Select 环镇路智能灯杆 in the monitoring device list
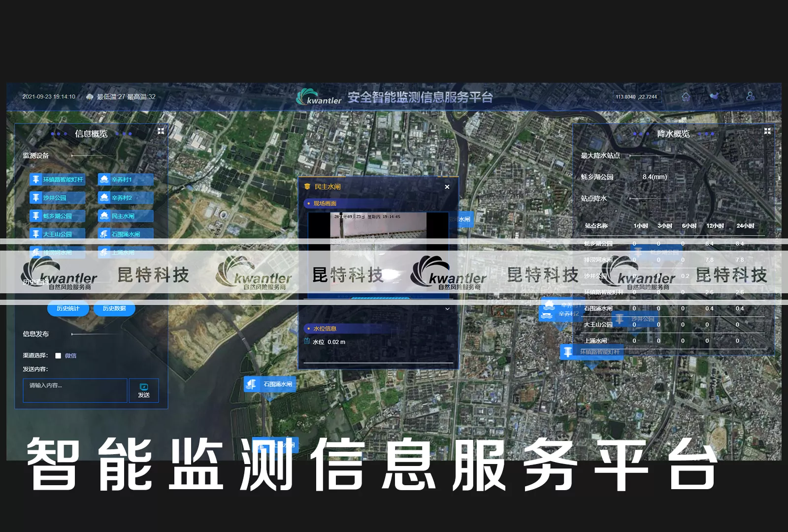 57,180
